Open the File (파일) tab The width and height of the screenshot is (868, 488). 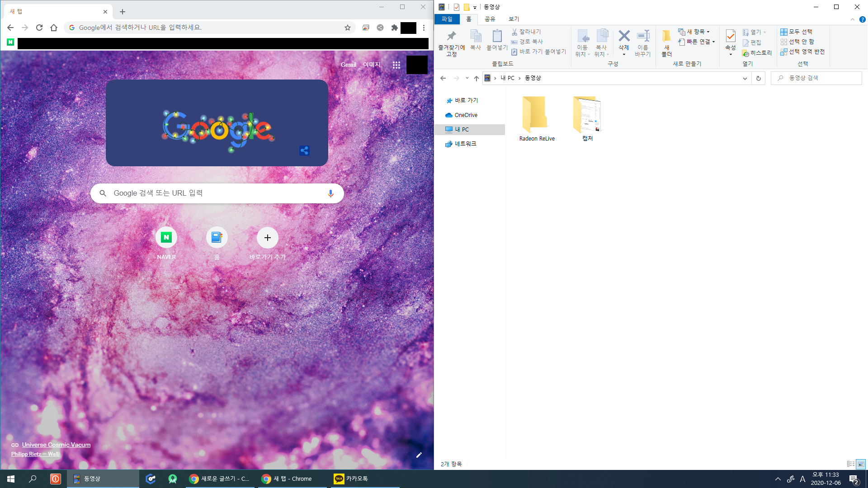click(x=447, y=19)
